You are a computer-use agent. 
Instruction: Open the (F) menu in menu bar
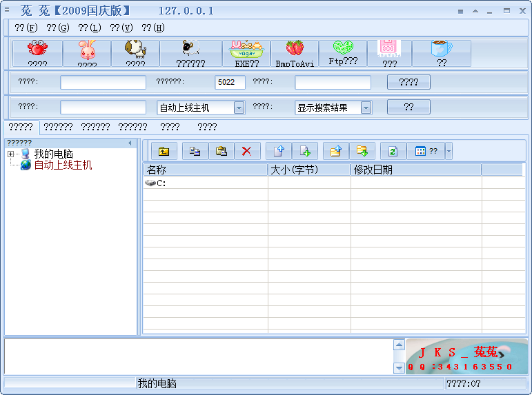click(26, 28)
